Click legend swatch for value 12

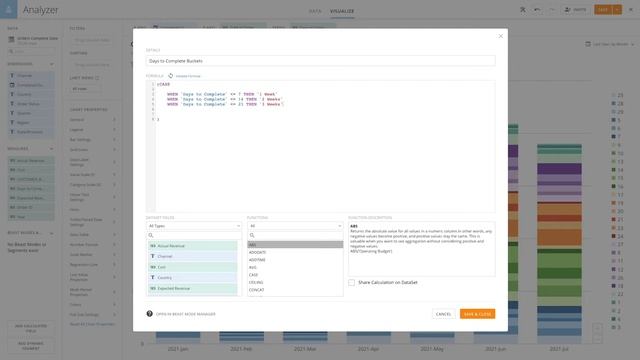[613, 269]
